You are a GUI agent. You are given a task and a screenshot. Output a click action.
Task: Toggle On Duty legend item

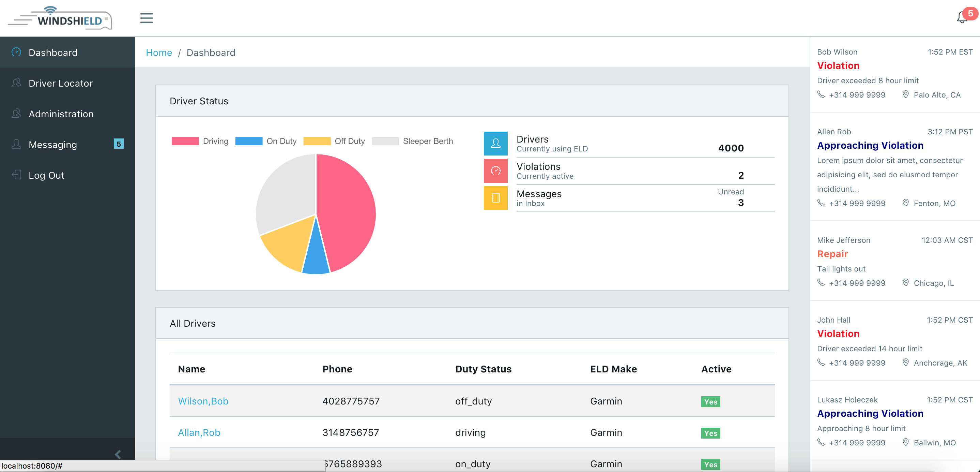point(265,141)
